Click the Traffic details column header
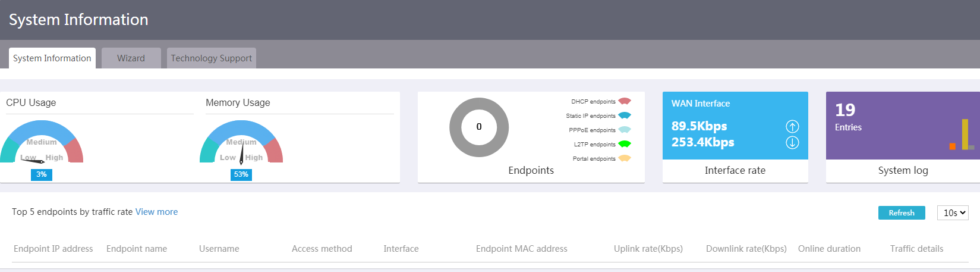The image size is (980, 272). [x=917, y=249]
